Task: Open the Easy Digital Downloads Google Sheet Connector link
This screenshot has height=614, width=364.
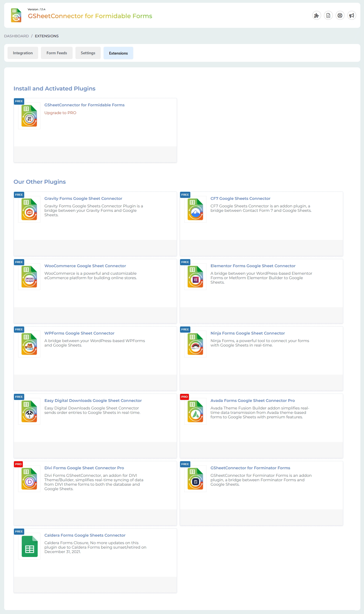Action: point(93,401)
